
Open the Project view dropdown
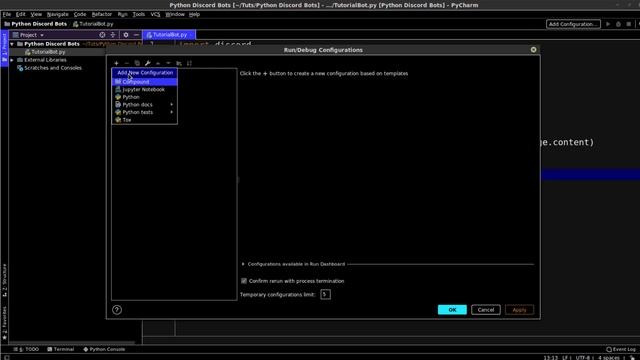(28, 35)
